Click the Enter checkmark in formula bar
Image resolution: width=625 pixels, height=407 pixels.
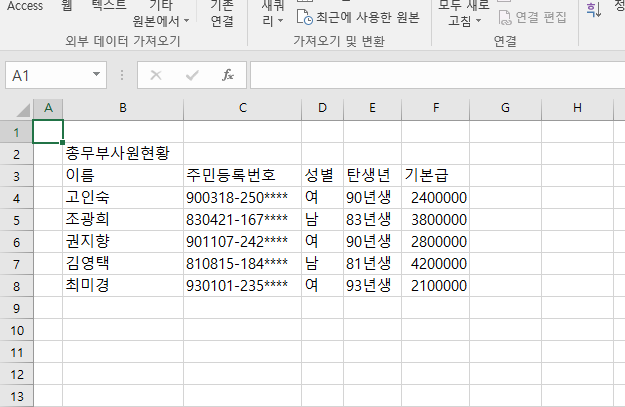point(191,75)
